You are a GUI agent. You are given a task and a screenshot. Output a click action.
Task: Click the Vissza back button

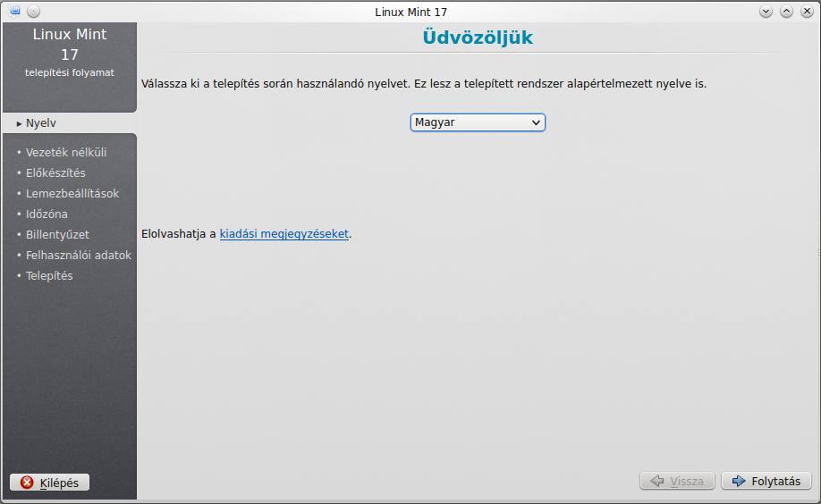(677, 481)
